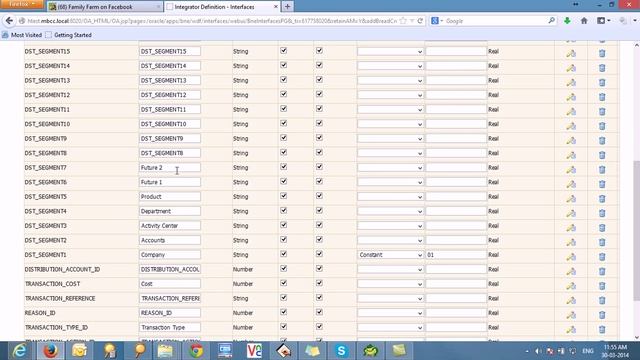
Task: Toggle first checkbox in DST_SEGMENT5 row
Action: (x=284, y=196)
